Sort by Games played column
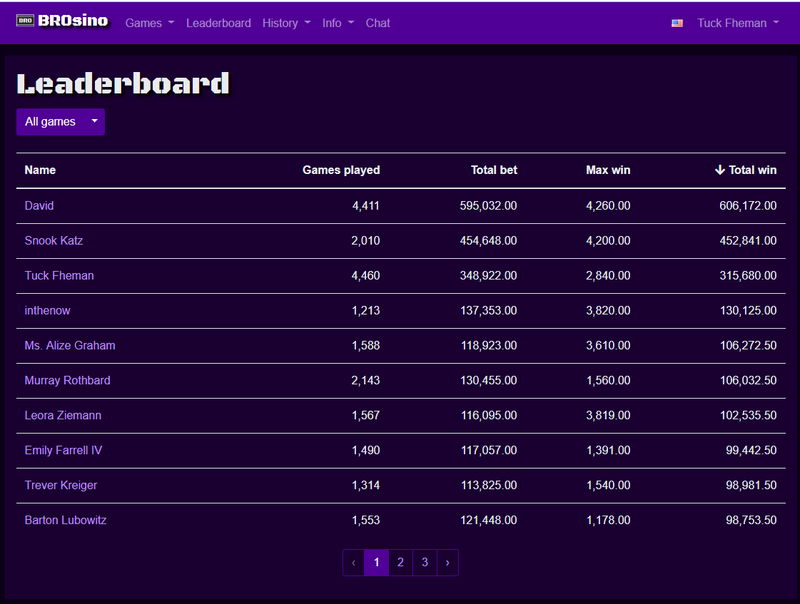 tap(341, 170)
